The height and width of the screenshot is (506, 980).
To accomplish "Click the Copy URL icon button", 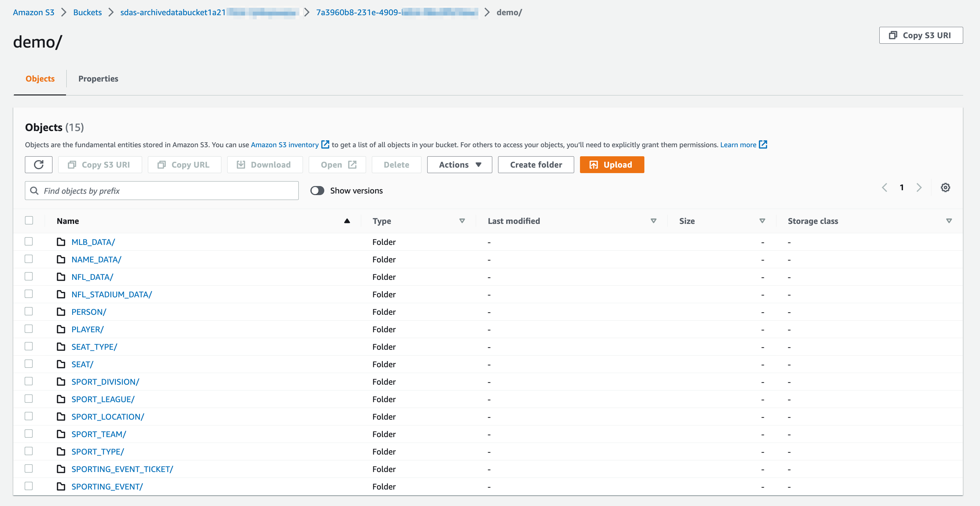I will click(x=162, y=165).
